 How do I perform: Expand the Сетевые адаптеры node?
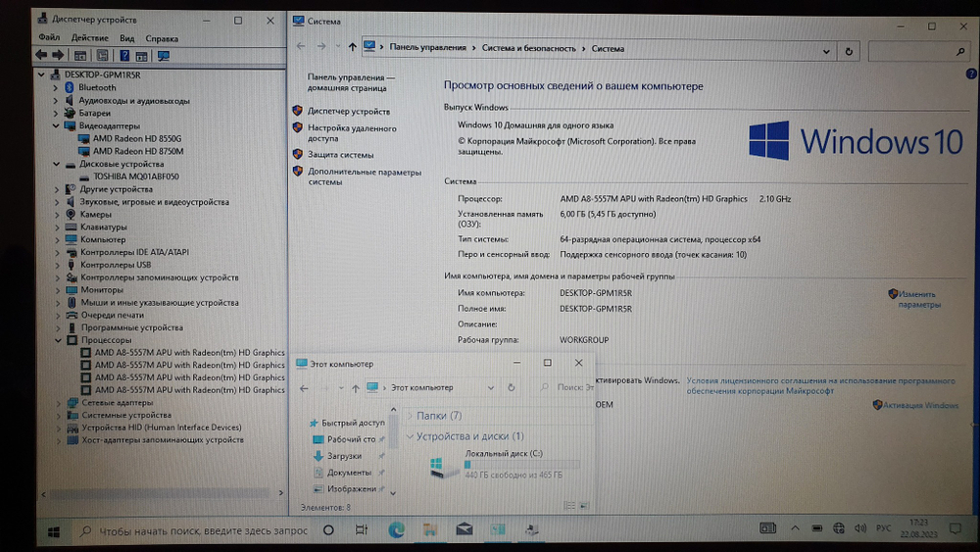point(59,403)
